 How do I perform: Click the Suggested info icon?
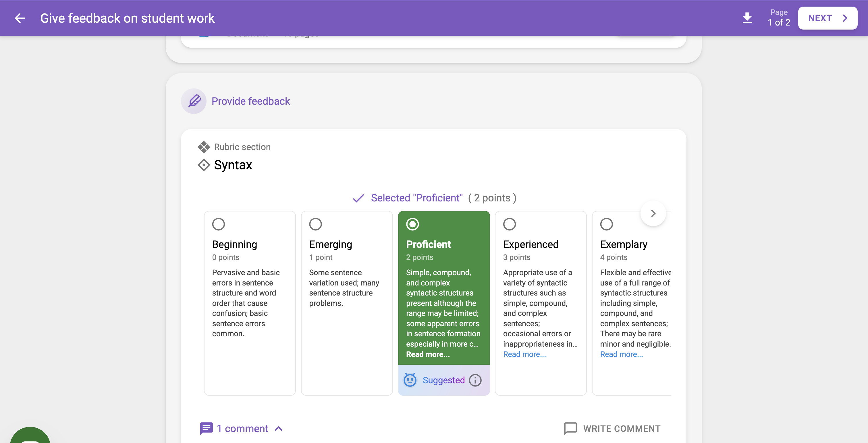click(475, 380)
